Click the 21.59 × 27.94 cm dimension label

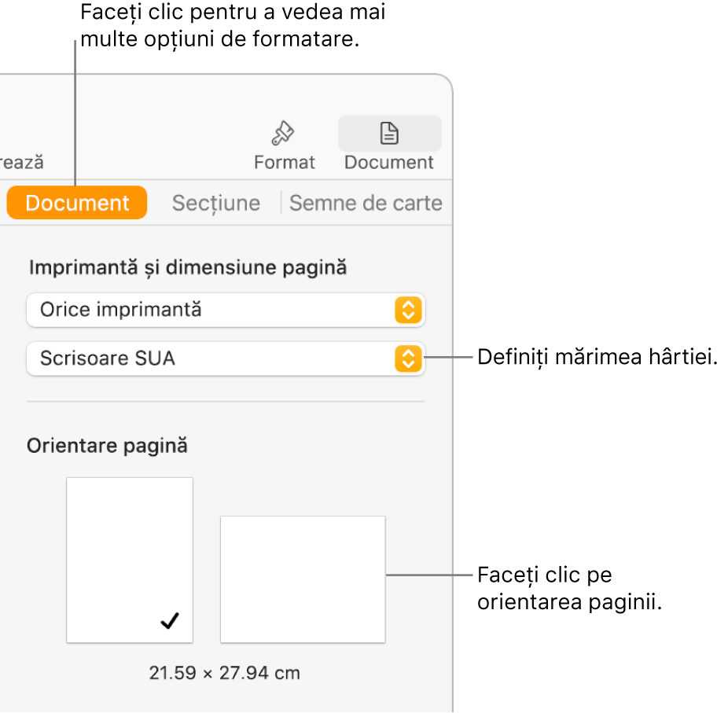pos(224,673)
